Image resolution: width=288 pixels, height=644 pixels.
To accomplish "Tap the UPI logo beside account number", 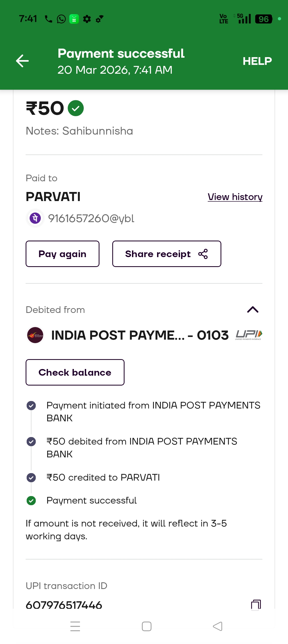I will (249, 335).
